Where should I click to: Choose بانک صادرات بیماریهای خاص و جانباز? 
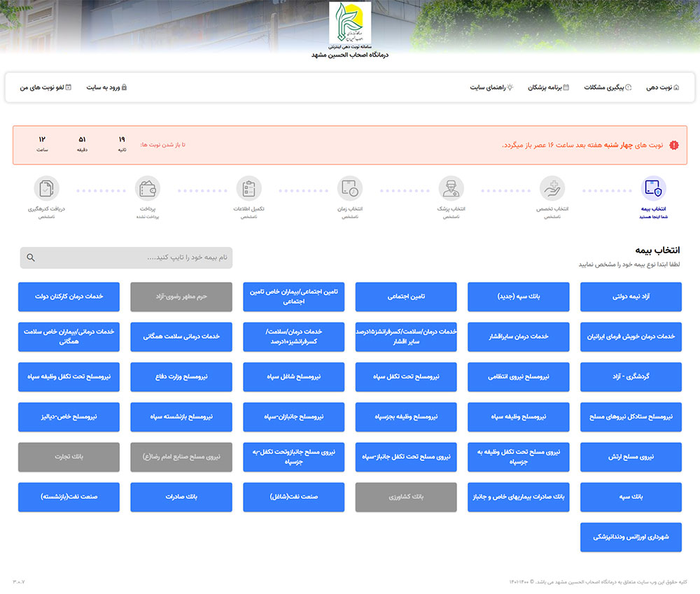pyautogui.click(x=518, y=497)
